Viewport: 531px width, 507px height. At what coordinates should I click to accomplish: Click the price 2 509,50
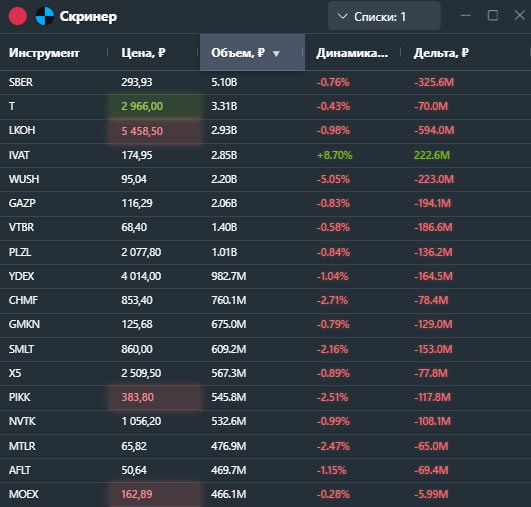point(141,373)
